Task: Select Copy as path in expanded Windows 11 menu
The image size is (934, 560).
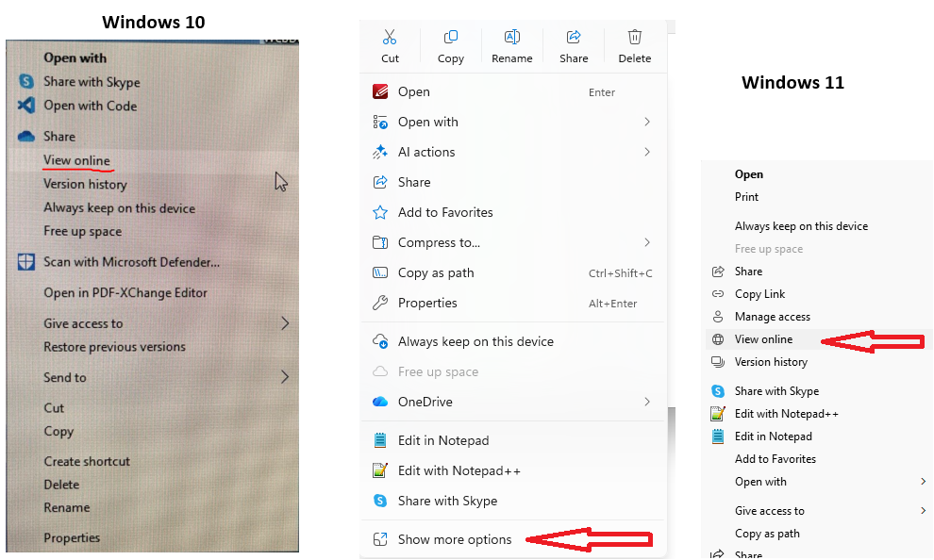Action: (767, 534)
